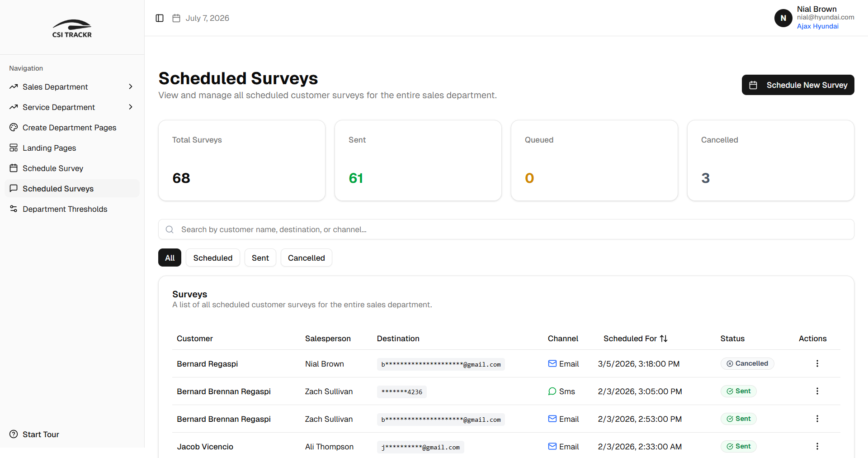The height and width of the screenshot is (458, 868).
Task: Click the search magnifier icon
Action: (170, 229)
